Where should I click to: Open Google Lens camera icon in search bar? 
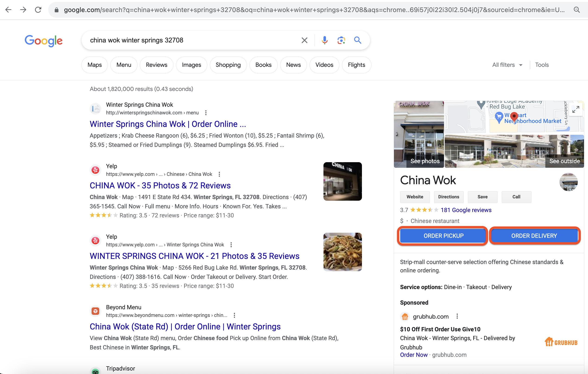[341, 40]
